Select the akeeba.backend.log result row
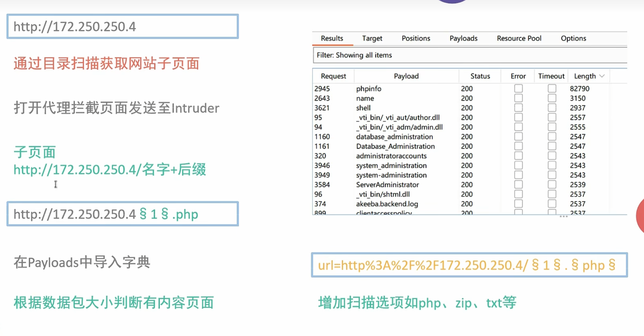Screen dimensions: 644x336 (387, 204)
